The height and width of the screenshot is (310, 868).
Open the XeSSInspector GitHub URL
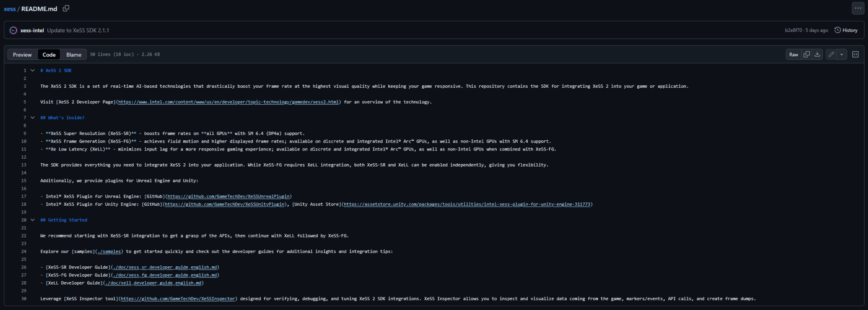click(178, 299)
